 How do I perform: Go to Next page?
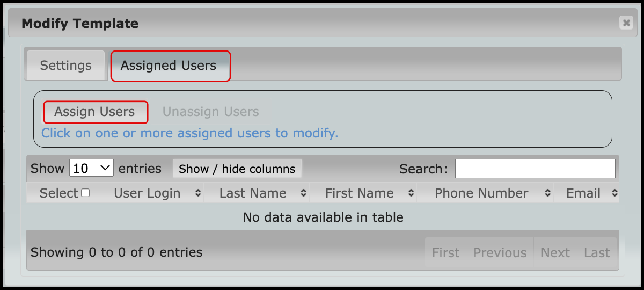[x=555, y=252]
